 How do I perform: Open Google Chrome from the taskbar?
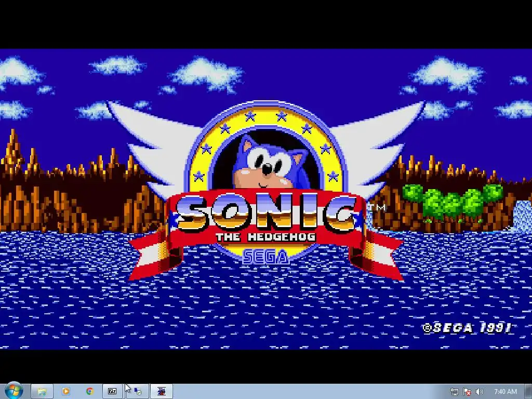tap(89, 392)
